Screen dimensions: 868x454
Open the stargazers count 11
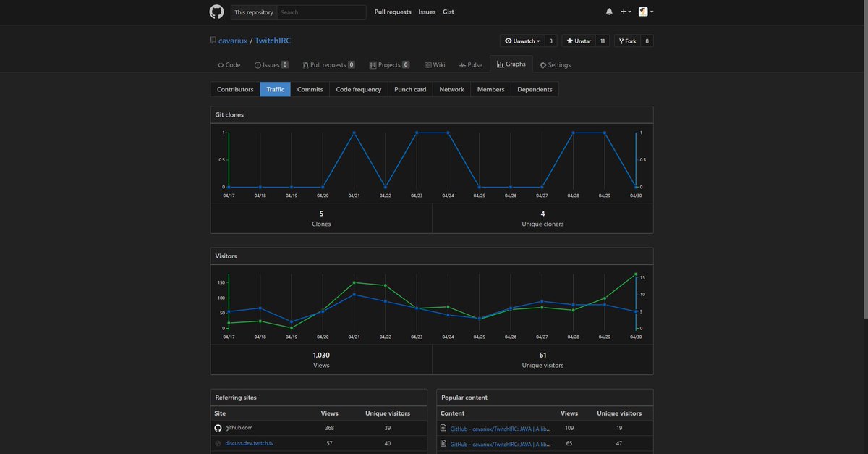[603, 41]
